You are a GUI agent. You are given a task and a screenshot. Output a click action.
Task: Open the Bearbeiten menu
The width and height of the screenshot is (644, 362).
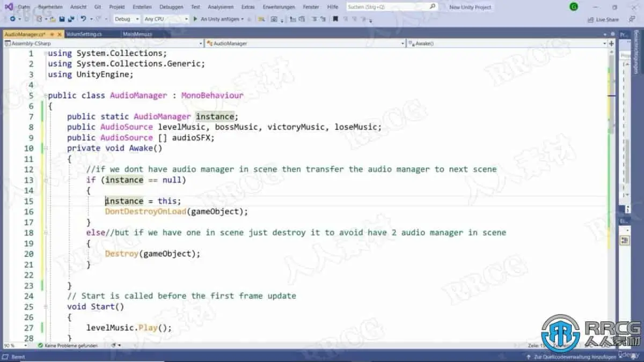tap(50, 7)
